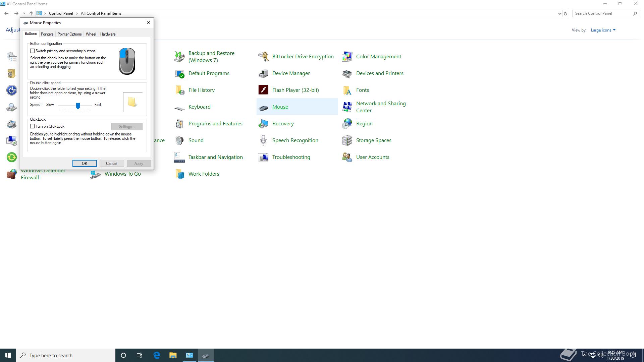Click the Default Programs icon
Screen dimensions: 644x362
[x=179, y=73]
